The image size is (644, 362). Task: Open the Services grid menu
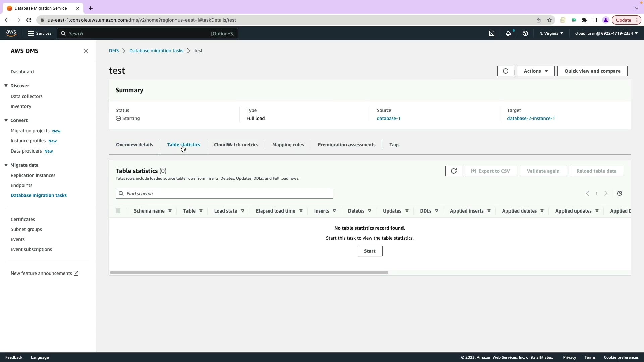click(x=40, y=33)
